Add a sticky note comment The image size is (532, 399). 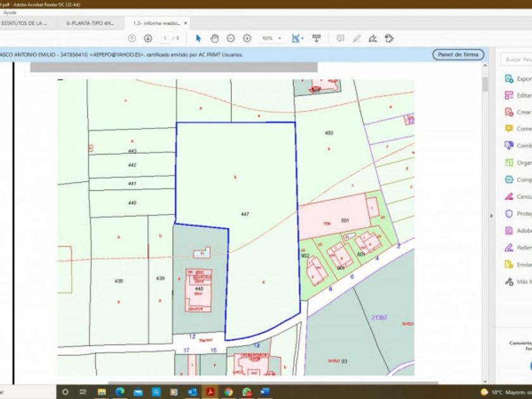click(340, 39)
